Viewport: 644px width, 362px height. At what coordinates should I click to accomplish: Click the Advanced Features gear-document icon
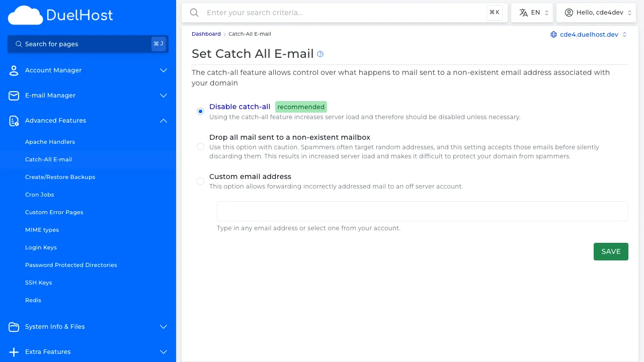14,121
